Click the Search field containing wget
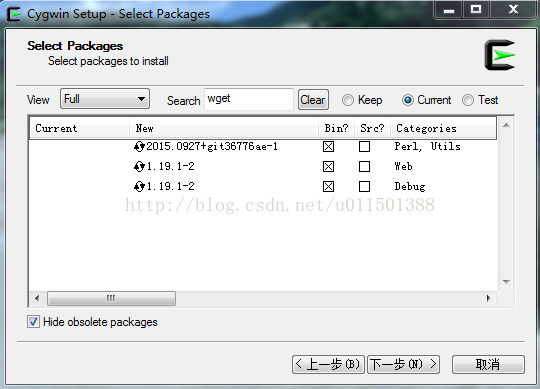Image resolution: width=540 pixels, height=389 pixels. [249, 99]
